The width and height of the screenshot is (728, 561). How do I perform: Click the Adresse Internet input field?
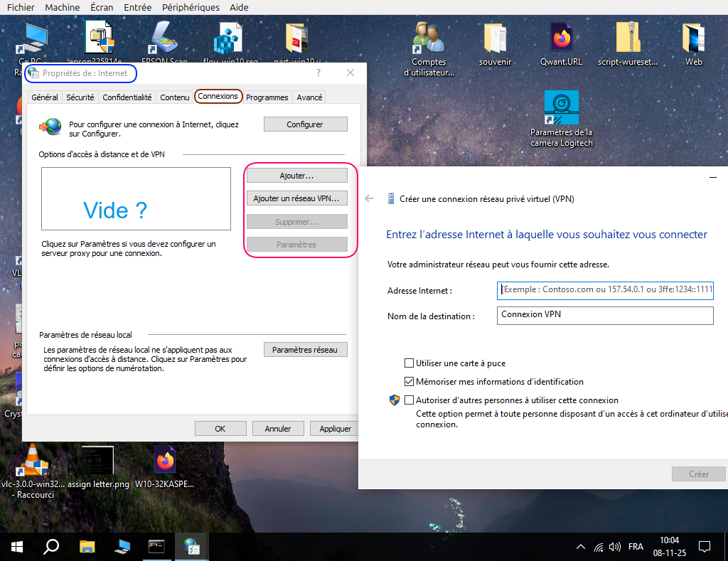(x=605, y=290)
